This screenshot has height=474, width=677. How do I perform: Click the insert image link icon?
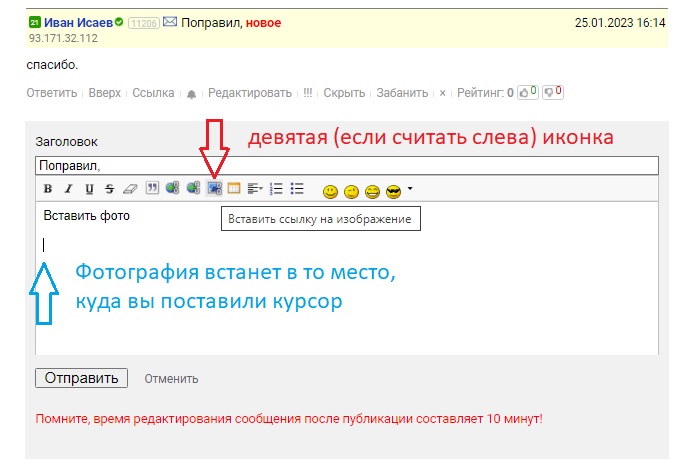[x=214, y=188]
